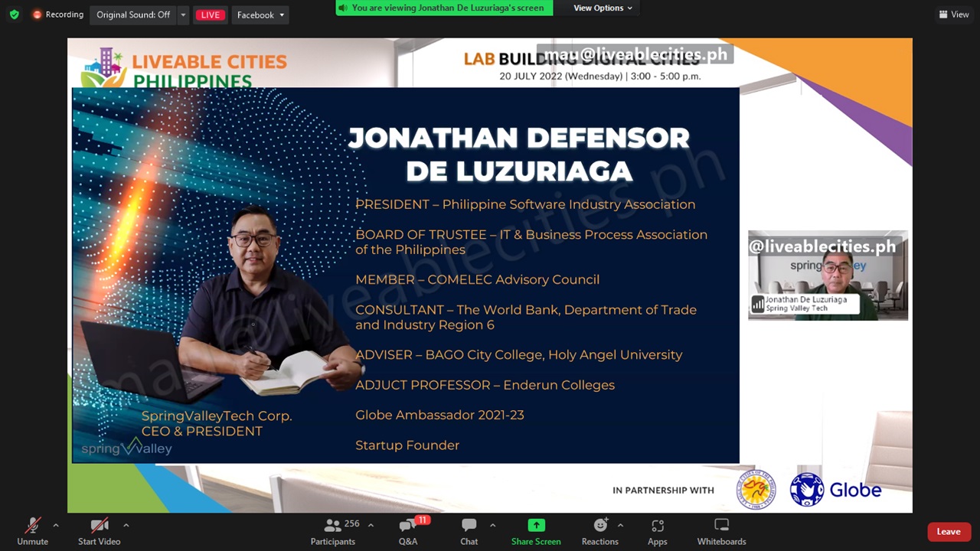This screenshot has height=551, width=980.
Task: Expand chat options caret
Action: click(492, 525)
